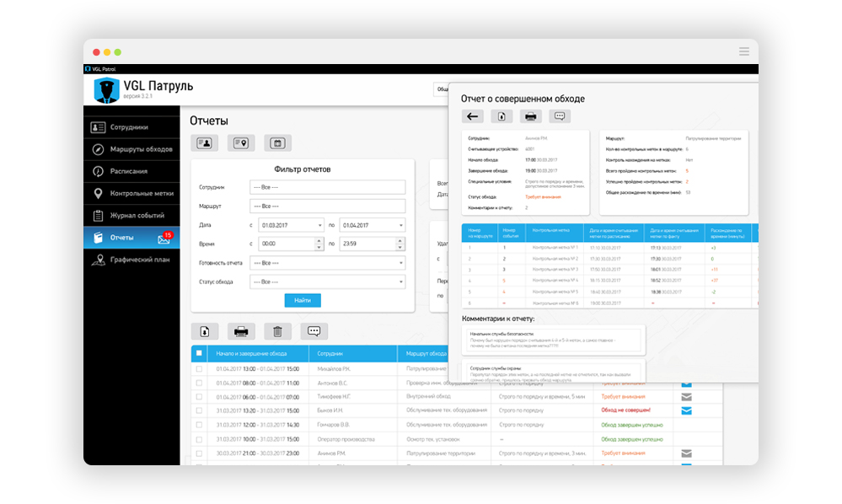Click Контрольная метка № 6 in detail table
The width and height of the screenshot is (842, 504).
tap(555, 303)
